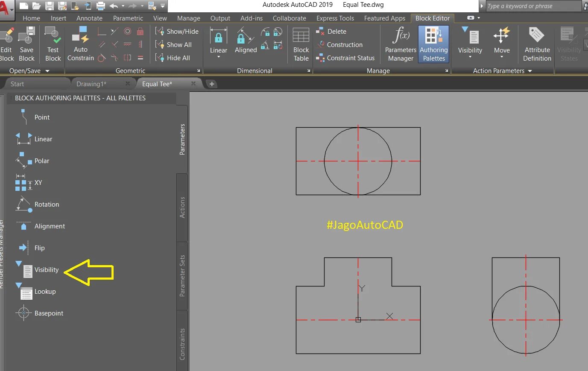Viewport: 588px width, 371px height.
Task: Open the Customize Quick Access Toolbar dropdown
Action: (x=163, y=6)
